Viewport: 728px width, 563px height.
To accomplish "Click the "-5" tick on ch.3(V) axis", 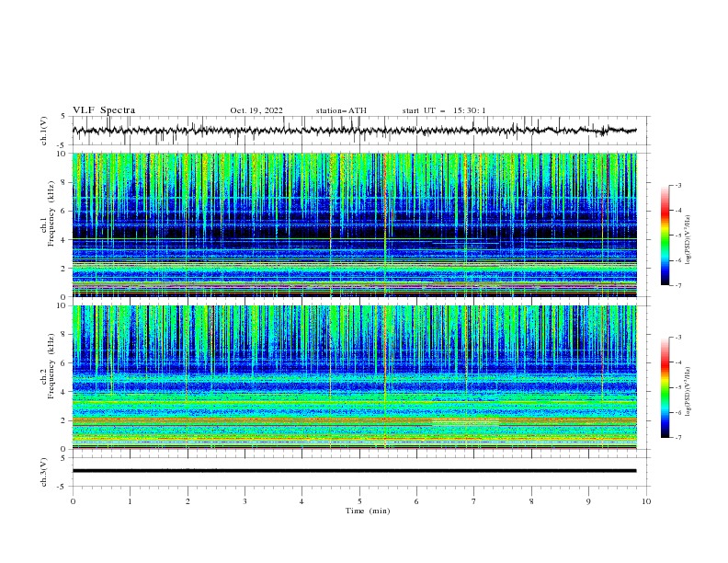I will pyautogui.click(x=63, y=487).
